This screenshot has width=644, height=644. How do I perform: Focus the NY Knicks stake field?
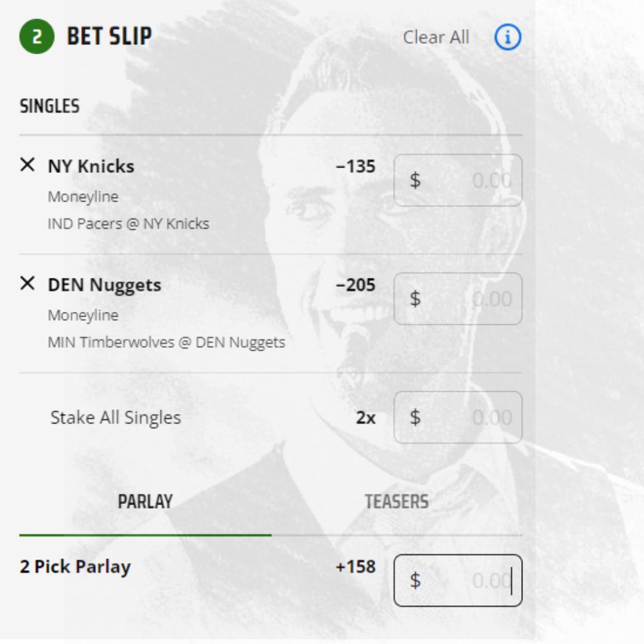[458, 180]
